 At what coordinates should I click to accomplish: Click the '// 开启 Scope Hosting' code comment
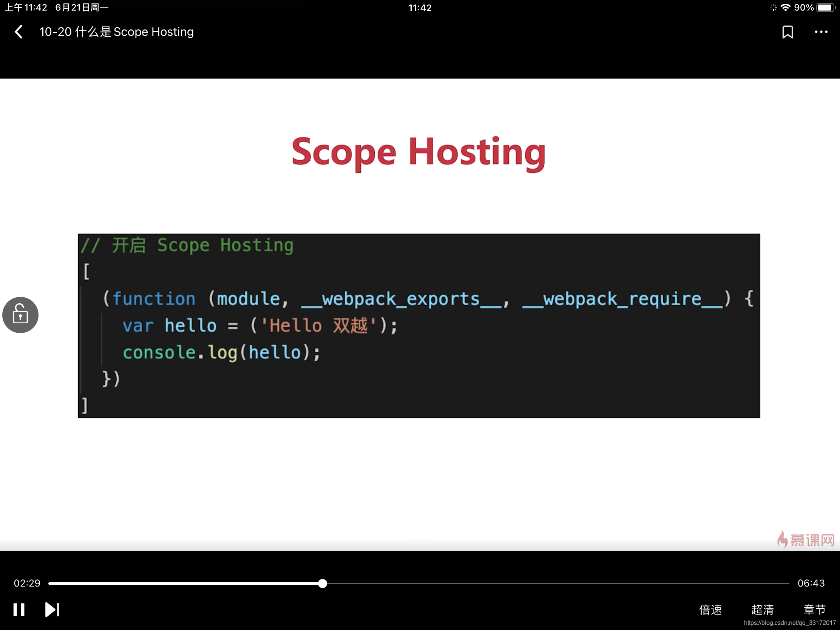[x=187, y=246]
